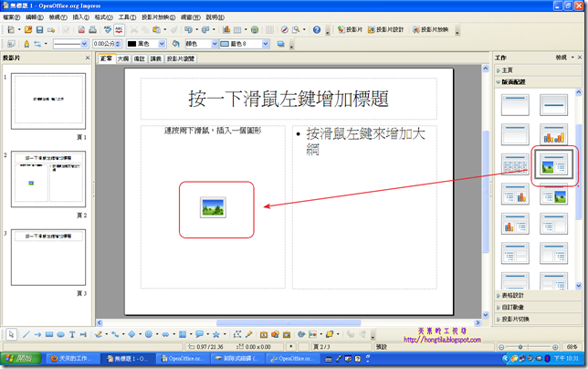Click the title placeholder 按一下滑鼠左鍵增加標題
588x369 pixels.
[289, 99]
